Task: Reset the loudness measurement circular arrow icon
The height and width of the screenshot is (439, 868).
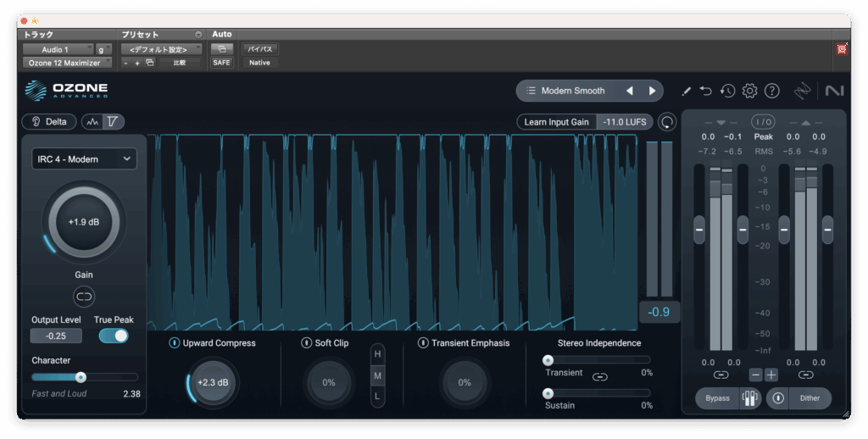Action: coord(667,122)
